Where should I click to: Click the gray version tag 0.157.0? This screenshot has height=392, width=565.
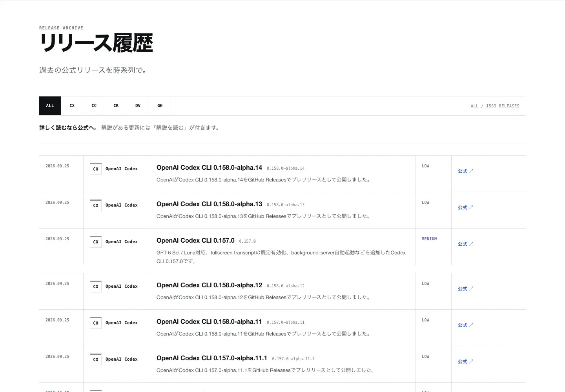pyautogui.click(x=247, y=241)
